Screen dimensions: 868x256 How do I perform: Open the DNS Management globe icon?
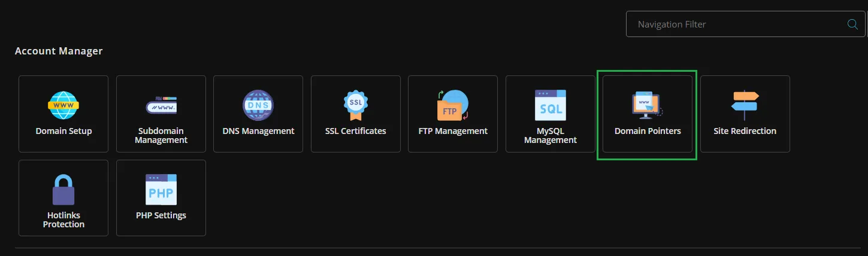[x=258, y=105]
